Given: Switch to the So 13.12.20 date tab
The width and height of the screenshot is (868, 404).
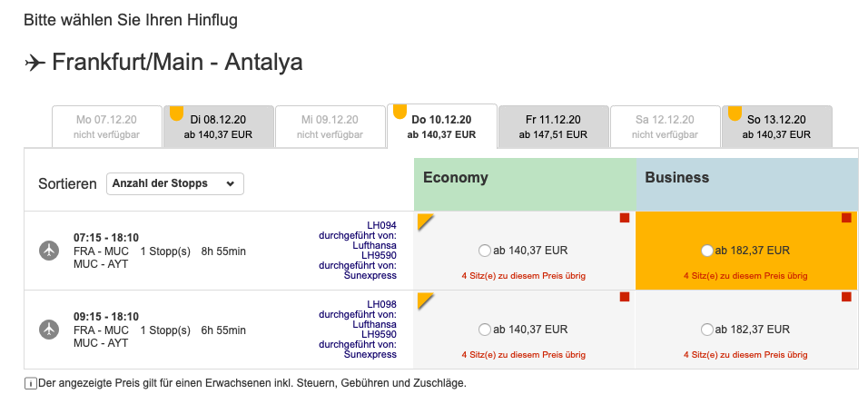Looking at the screenshot, I should click(776, 126).
